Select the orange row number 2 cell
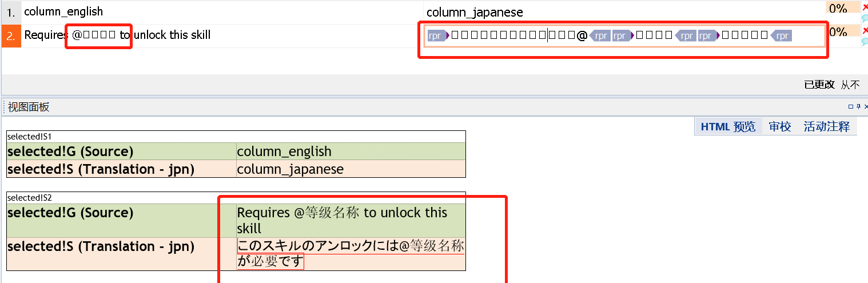The width and height of the screenshot is (868, 283). (11, 35)
